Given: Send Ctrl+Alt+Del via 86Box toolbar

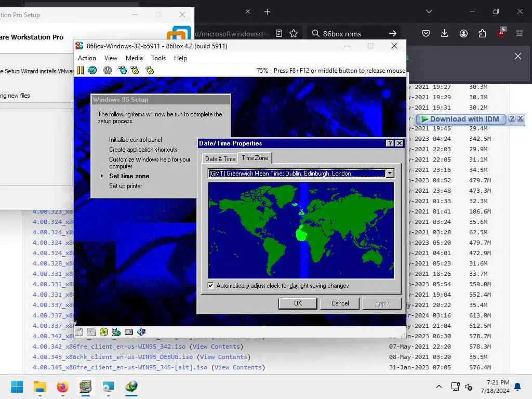Looking at the screenshot, I should coord(123,70).
